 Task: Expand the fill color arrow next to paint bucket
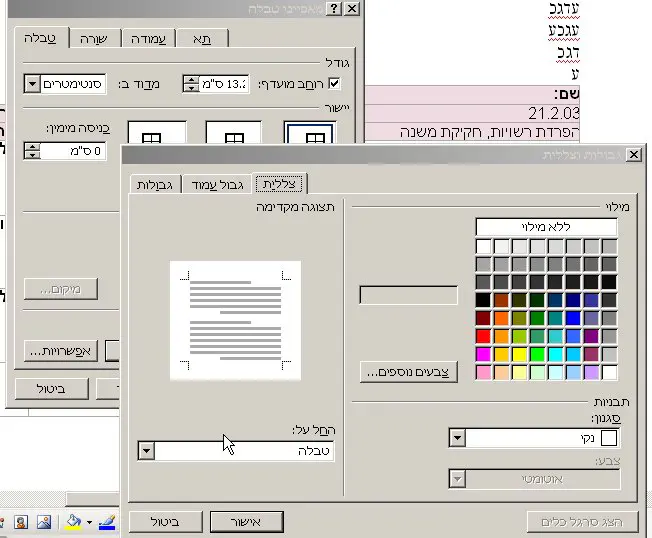[89, 522]
